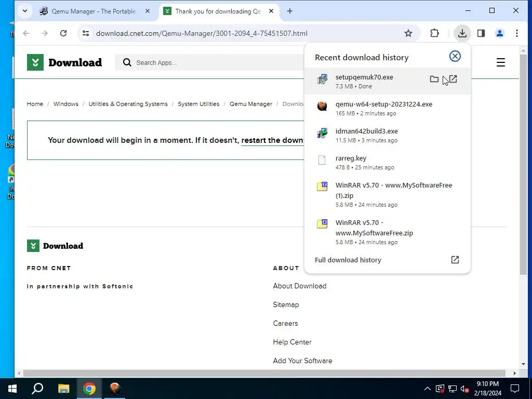Open Full download history

click(x=387, y=260)
